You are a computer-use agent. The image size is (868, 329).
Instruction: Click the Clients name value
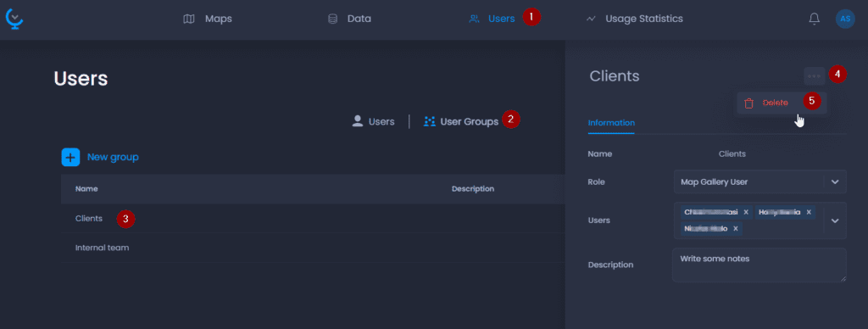(732, 154)
